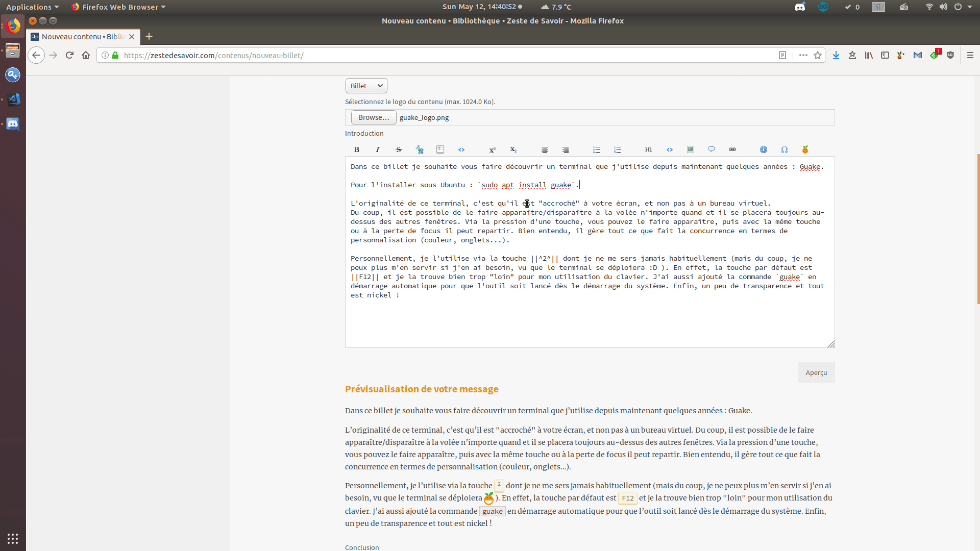This screenshot has height=551, width=980.
Task: Click the Browse... file button
Action: point(373,117)
